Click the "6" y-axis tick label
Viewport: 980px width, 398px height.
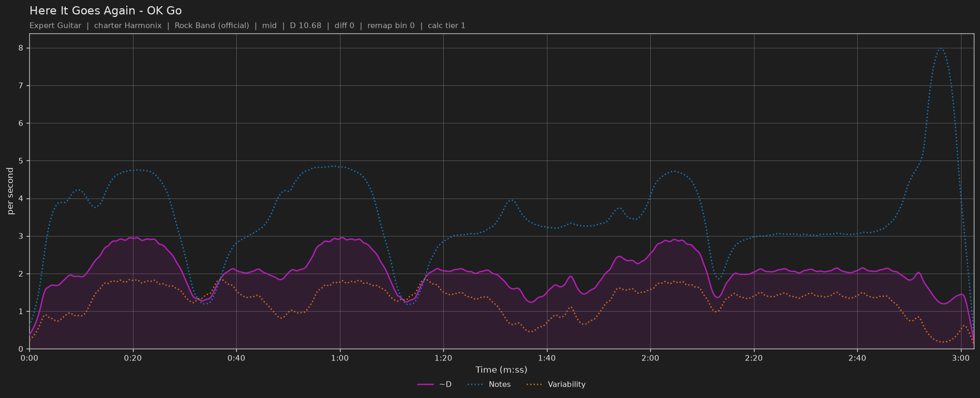point(21,123)
